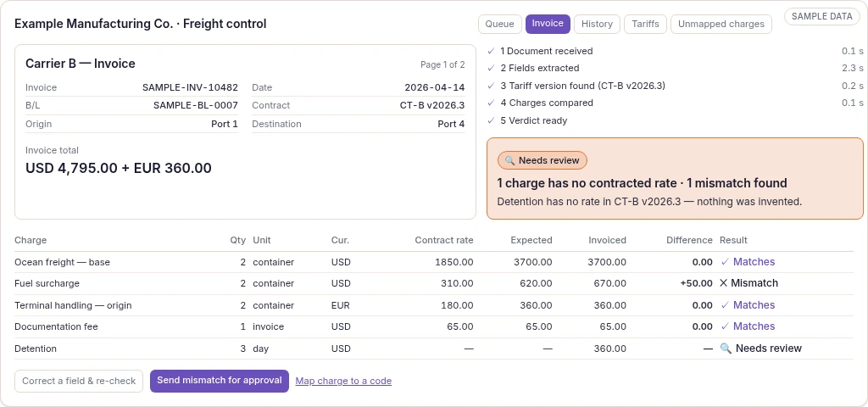The height and width of the screenshot is (407, 868).
Task: Select the Documentation fee charge
Action: 56,326
